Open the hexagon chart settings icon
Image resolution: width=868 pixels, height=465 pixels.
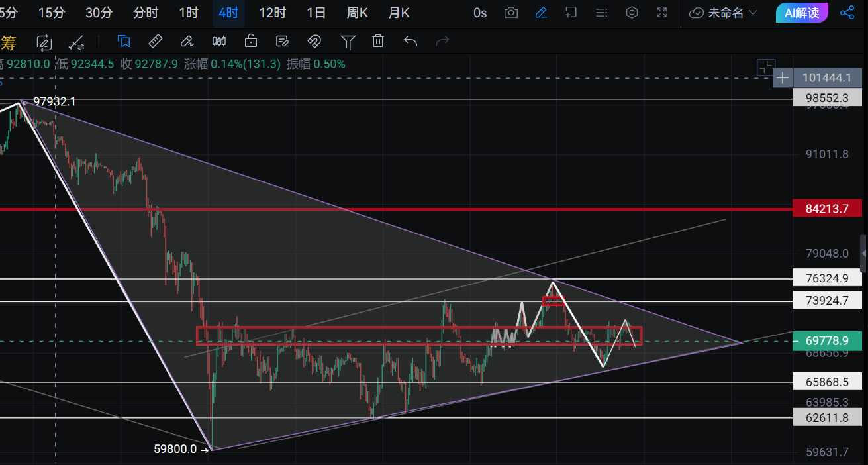tap(632, 13)
